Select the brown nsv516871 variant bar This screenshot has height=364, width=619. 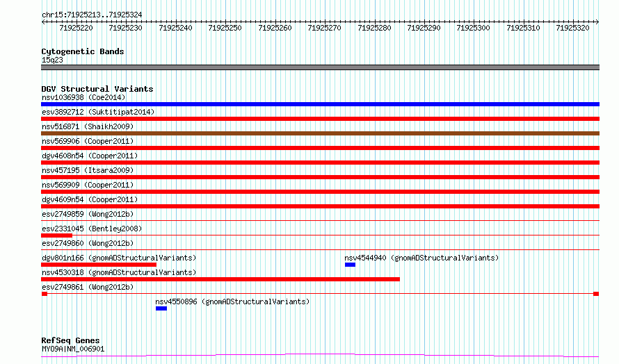320,133
